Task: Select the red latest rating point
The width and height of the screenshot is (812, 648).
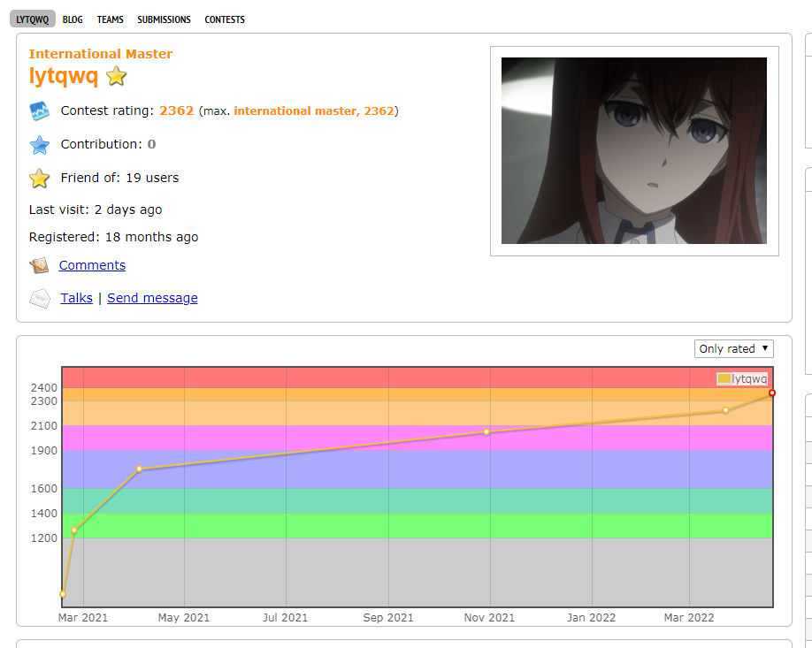Action: pos(772,393)
